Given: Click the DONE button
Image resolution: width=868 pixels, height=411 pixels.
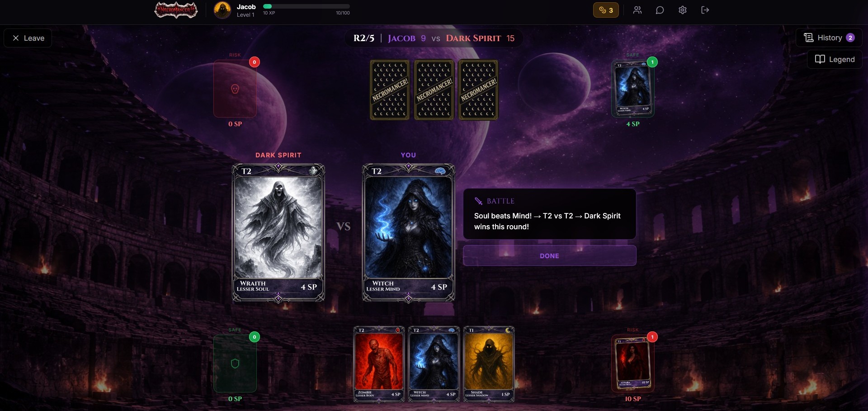Looking at the screenshot, I should 550,255.
